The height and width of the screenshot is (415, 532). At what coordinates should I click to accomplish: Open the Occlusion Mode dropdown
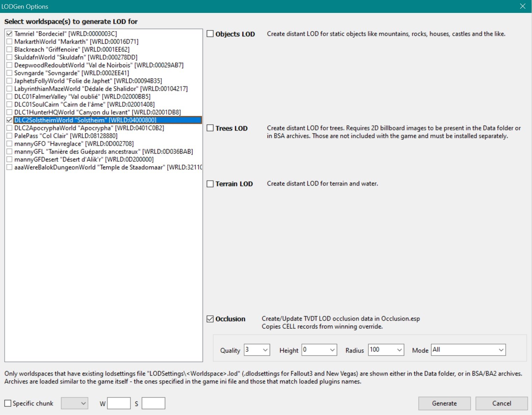coord(468,350)
